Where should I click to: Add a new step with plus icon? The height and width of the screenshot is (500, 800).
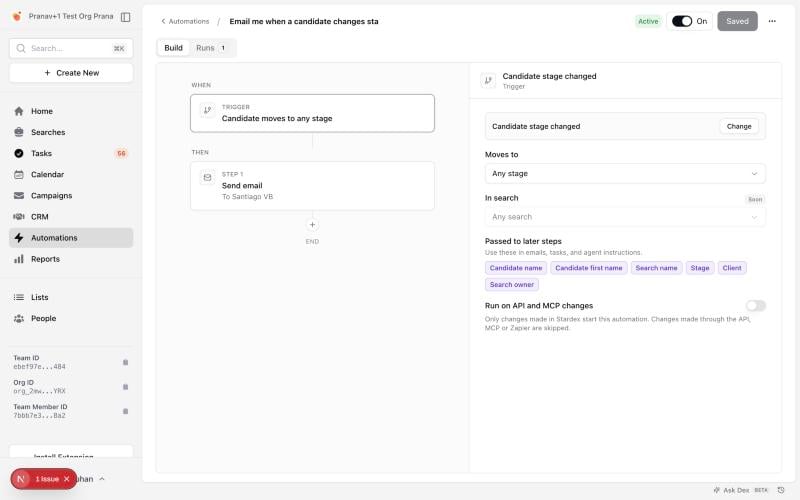click(312, 224)
